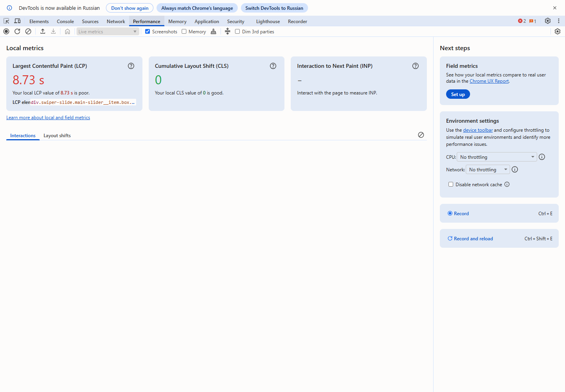Switch to the Network tab
565x392 pixels.
click(116, 22)
